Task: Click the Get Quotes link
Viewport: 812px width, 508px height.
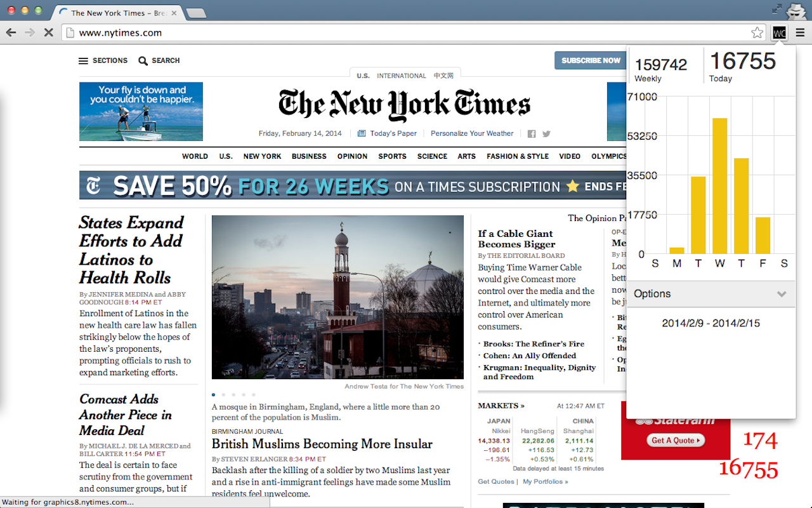Action: (496, 481)
